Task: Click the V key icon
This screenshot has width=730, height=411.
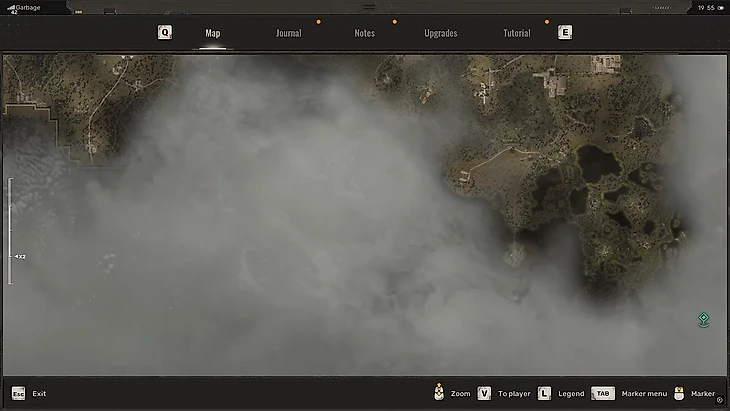Action: tap(484, 394)
